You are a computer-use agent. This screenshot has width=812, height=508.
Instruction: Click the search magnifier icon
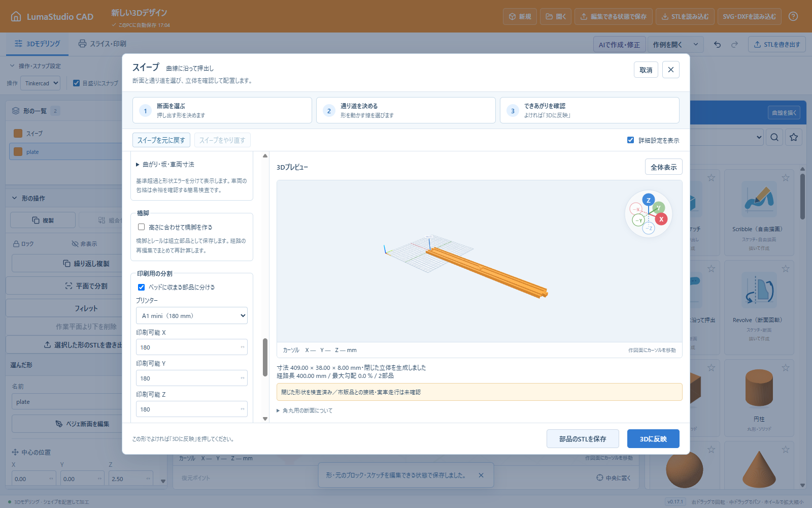coord(774,137)
